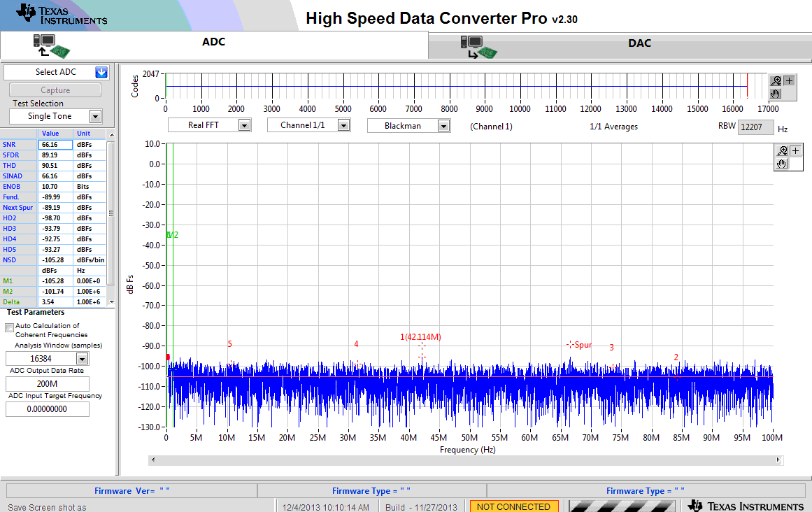This screenshot has height=512, width=812.
Task: Click the ADC Output Data Rate field
Action: coord(47,383)
